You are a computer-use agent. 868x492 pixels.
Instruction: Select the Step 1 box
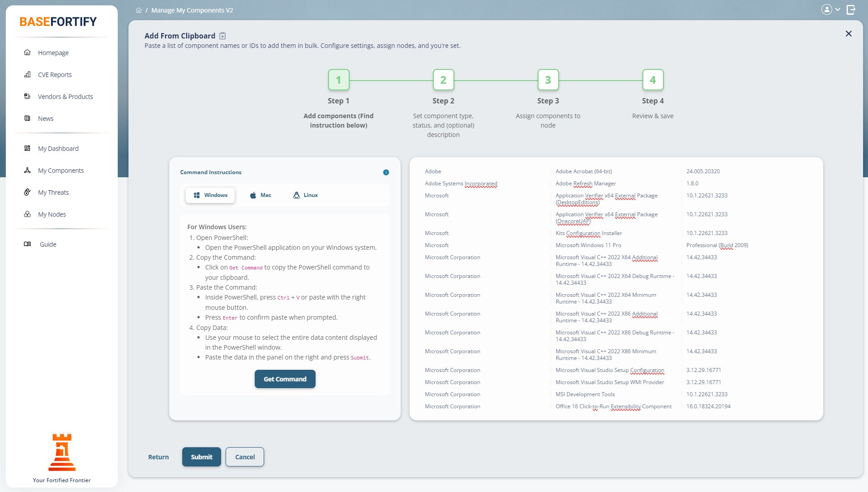click(339, 80)
